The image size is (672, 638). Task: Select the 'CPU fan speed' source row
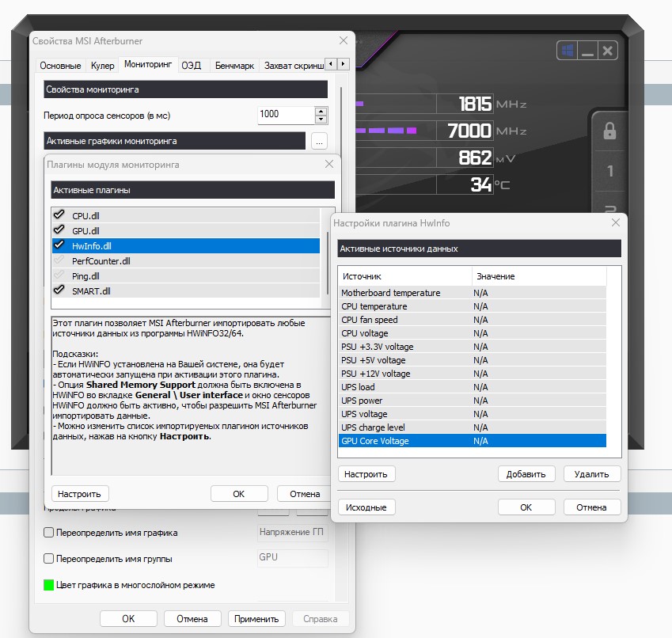[473, 320]
